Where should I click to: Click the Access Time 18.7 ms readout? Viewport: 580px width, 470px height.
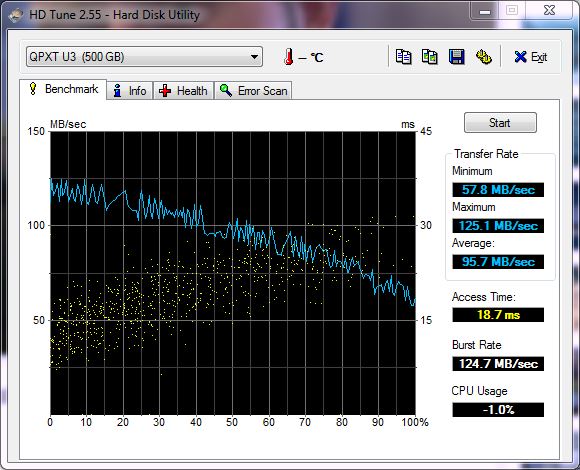pos(498,315)
